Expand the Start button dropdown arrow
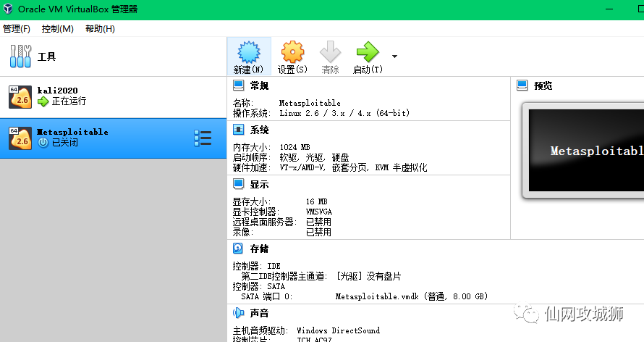The image size is (644, 342). pyautogui.click(x=394, y=57)
